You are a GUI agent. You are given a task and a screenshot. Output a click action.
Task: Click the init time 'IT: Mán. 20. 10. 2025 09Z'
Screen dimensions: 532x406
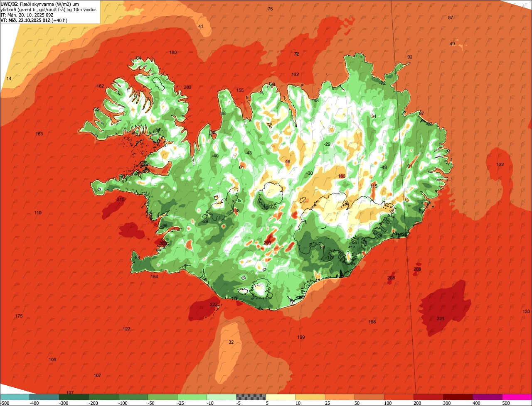pyautogui.click(x=27, y=15)
